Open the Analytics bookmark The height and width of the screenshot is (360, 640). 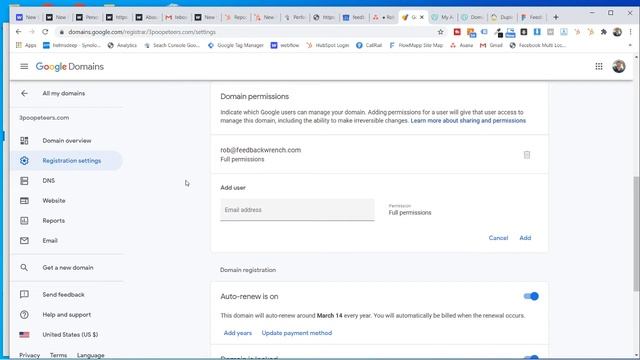point(122,45)
